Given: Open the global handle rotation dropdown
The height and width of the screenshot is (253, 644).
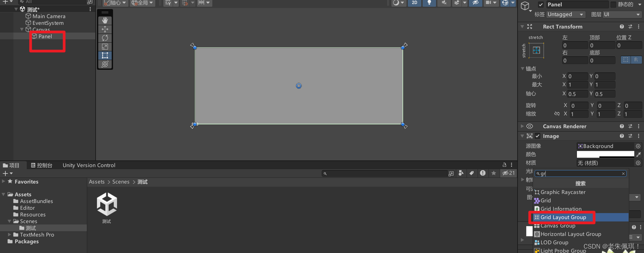Looking at the screenshot, I should tap(142, 3).
